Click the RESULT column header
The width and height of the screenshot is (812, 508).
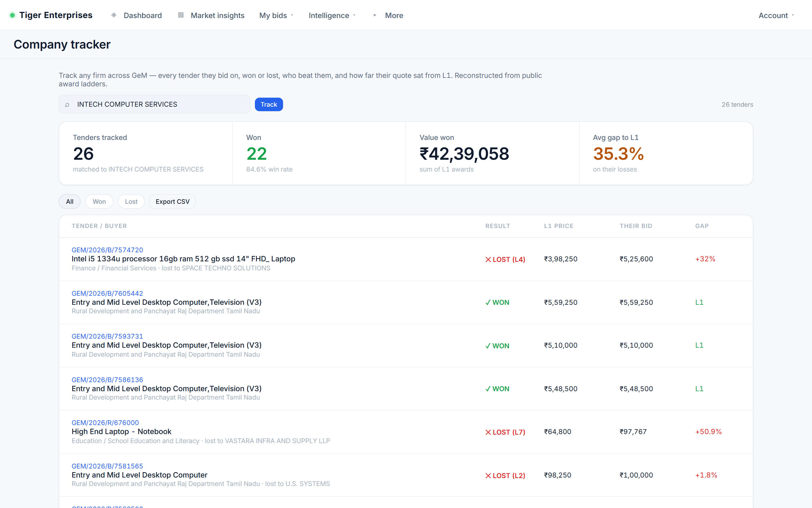(x=498, y=226)
